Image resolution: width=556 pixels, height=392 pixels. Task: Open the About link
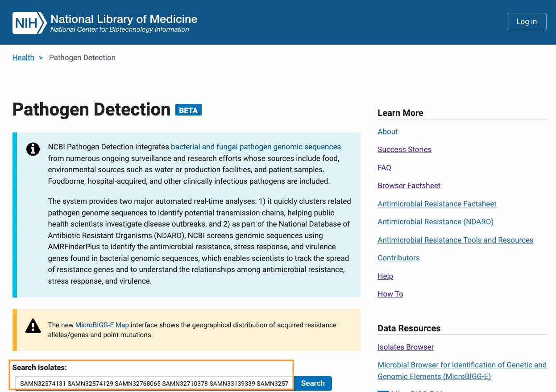[387, 132]
